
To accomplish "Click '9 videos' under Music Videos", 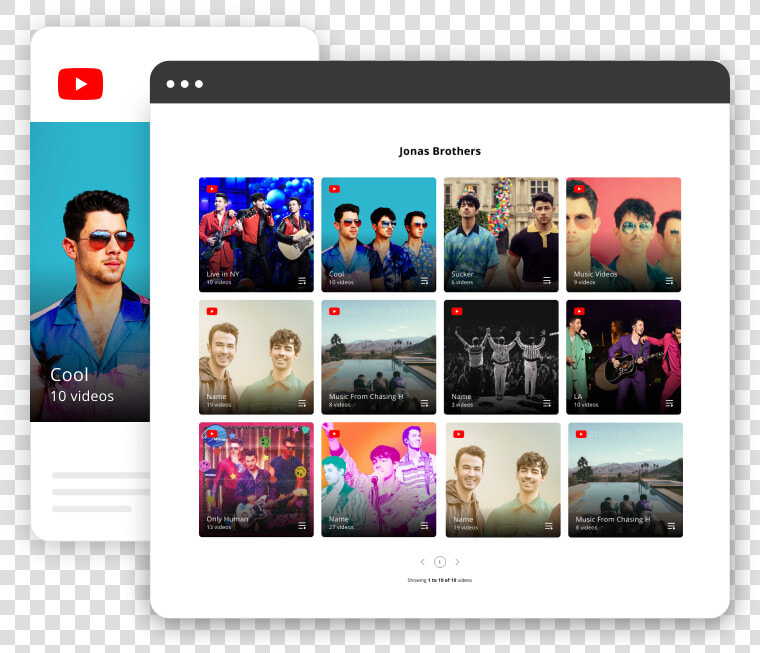I will click(x=585, y=282).
